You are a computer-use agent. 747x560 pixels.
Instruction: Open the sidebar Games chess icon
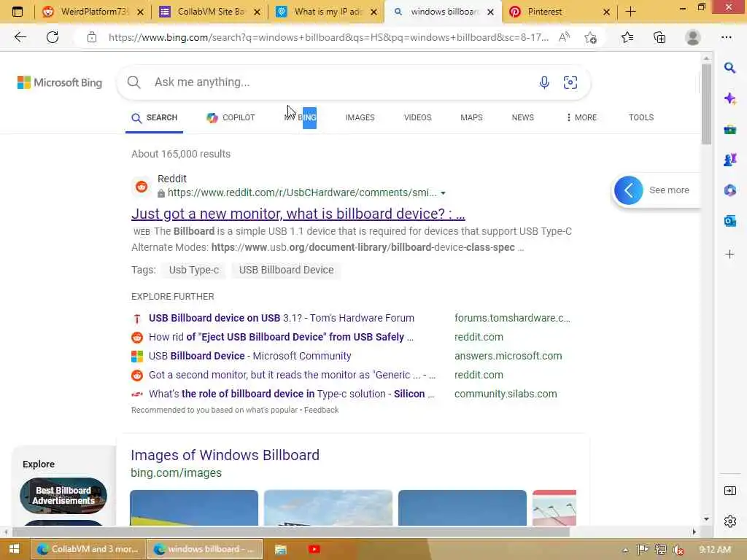coord(729,160)
